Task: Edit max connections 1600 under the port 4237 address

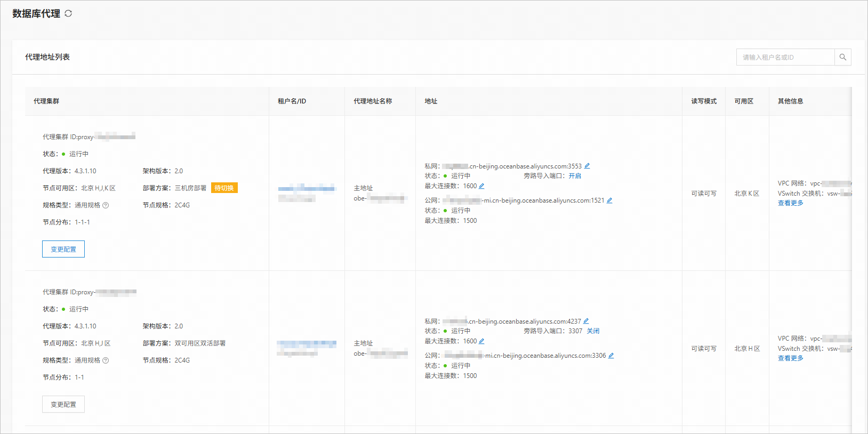Action: [x=481, y=341]
